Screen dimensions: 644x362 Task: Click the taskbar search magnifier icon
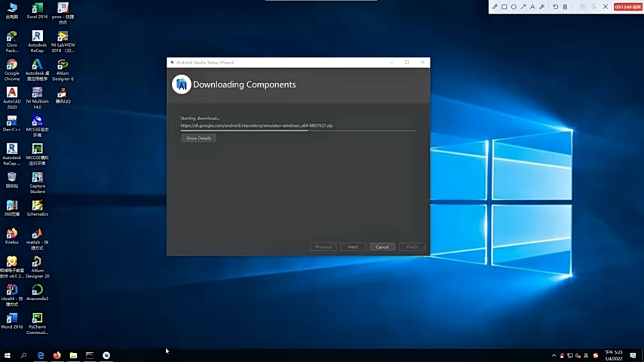(x=23, y=355)
